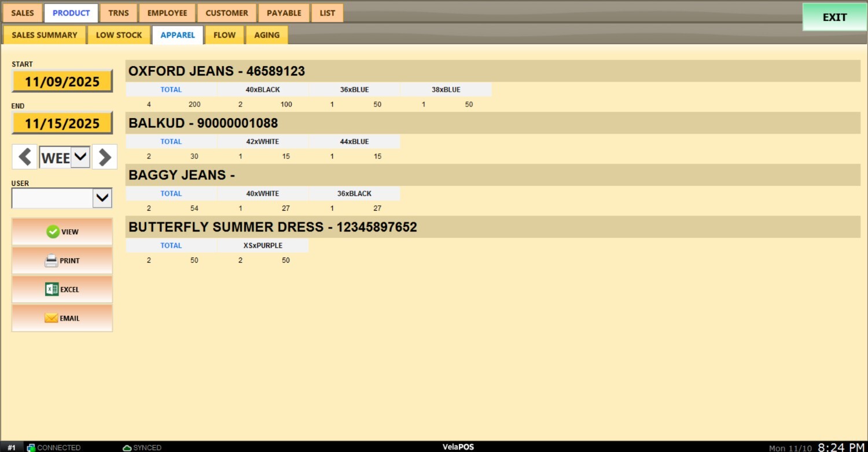
Task: Open the week period dropdown
Action: [x=80, y=157]
